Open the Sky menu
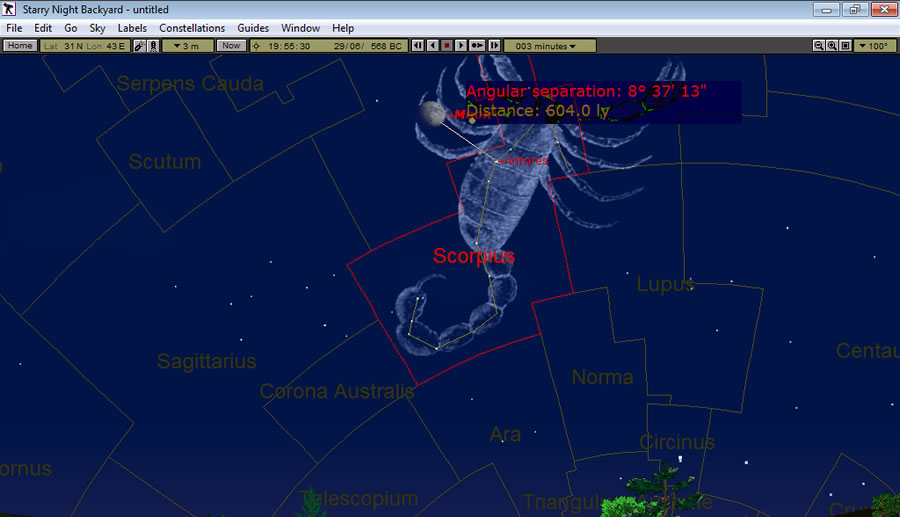This screenshot has width=900, height=517. (97, 28)
